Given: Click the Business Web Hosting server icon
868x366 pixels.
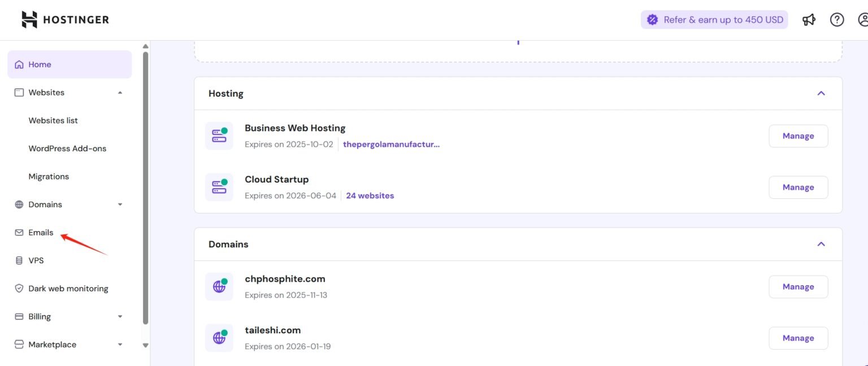Looking at the screenshot, I should pos(219,136).
